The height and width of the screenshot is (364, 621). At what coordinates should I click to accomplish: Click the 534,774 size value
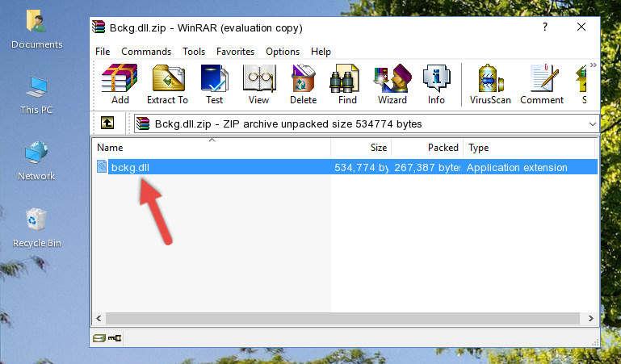[x=361, y=167]
